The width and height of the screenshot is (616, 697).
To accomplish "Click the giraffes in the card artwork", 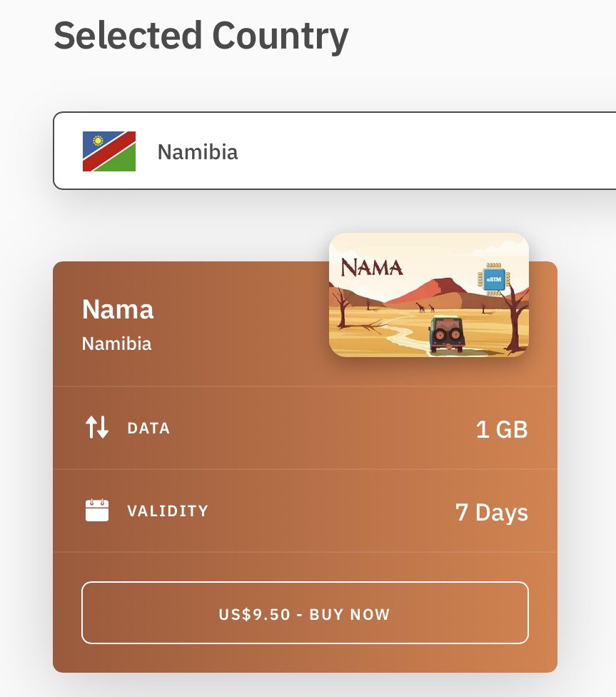I will [425, 308].
